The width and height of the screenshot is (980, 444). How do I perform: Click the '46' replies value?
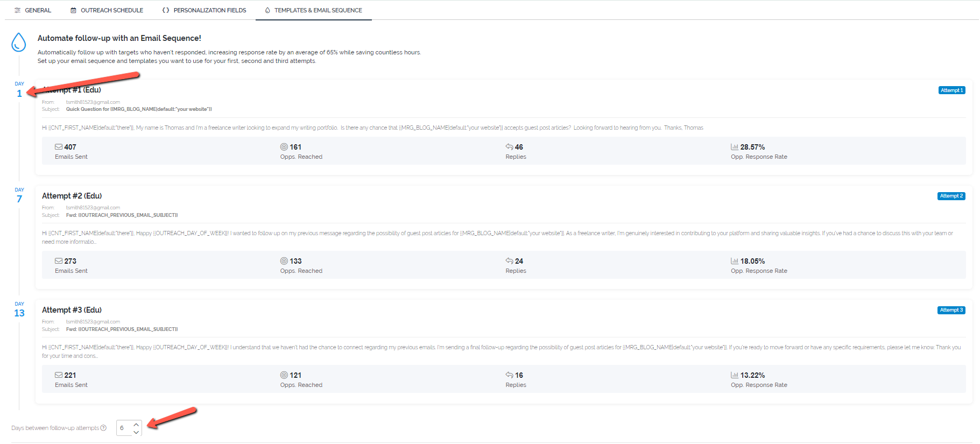tap(519, 147)
